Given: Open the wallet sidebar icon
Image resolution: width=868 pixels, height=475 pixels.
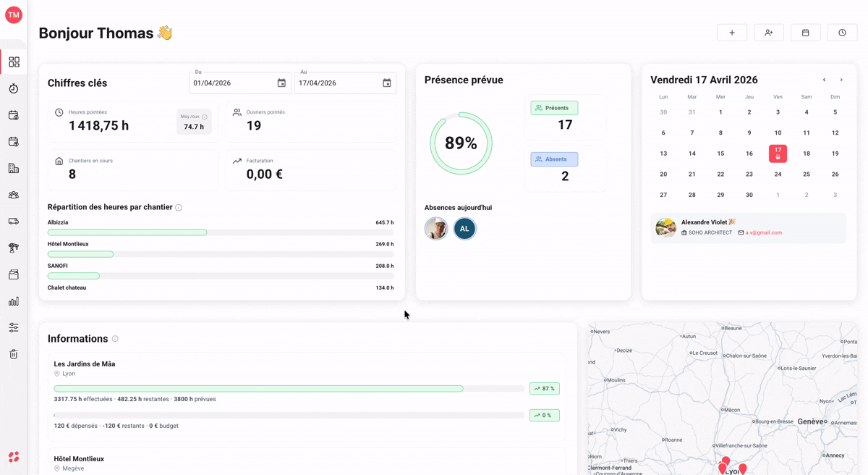Looking at the screenshot, I should click(x=14, y=274).
